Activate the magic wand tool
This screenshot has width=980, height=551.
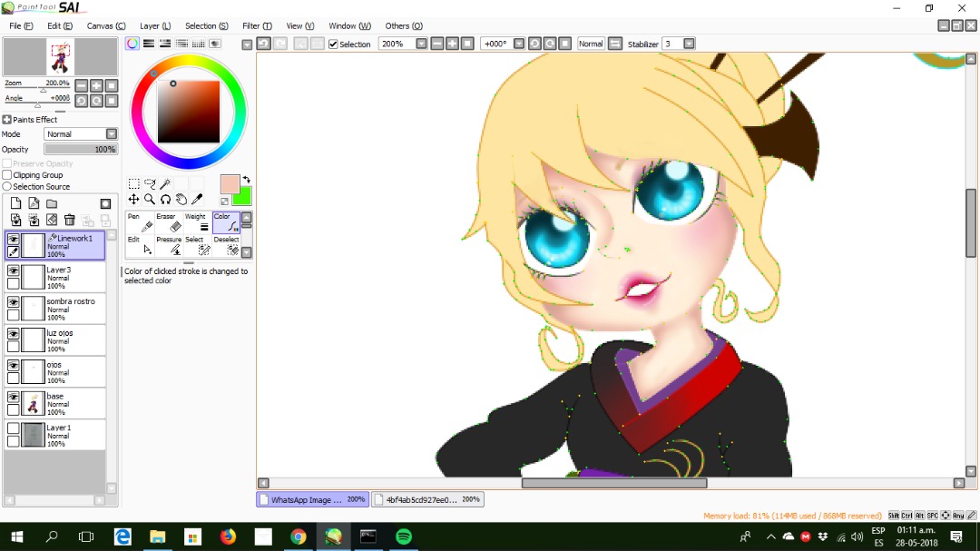tap(166, 183)
